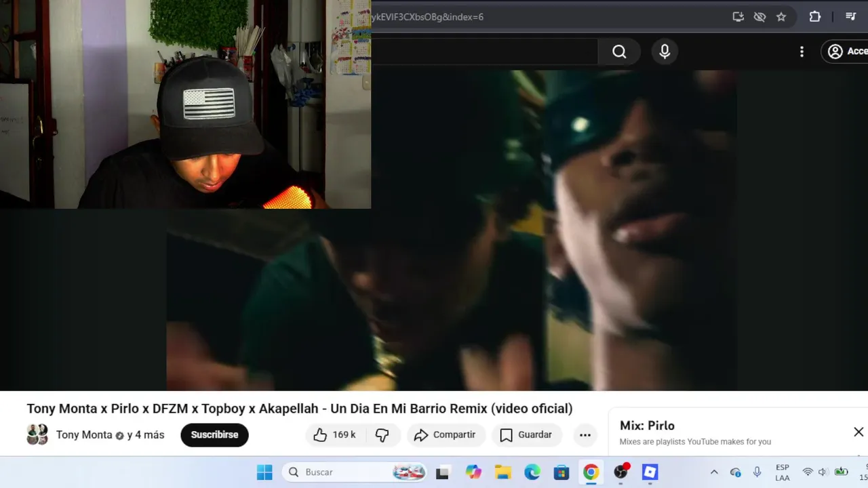
Task: Close the Mix: Pirlo playlist panel
Action: coord(859,432)
